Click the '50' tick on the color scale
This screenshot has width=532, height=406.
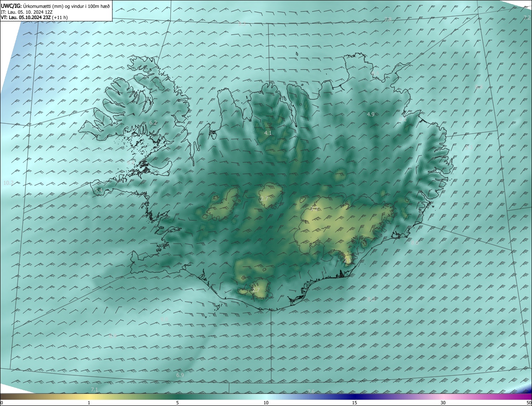[x=528, y=403]
